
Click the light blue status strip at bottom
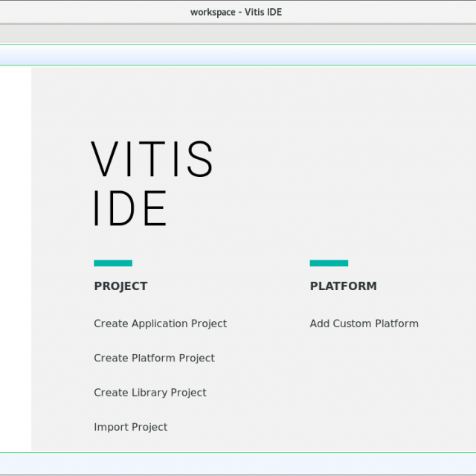tap(238, 464)
